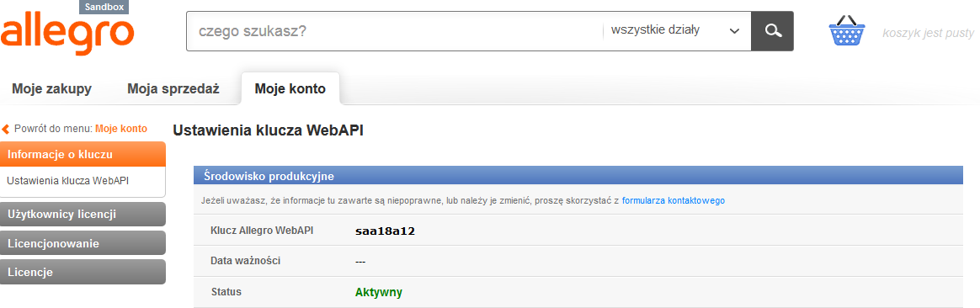
Task: Focus the 'czego szukasz?' search field
Action: [x=394, y=30]
